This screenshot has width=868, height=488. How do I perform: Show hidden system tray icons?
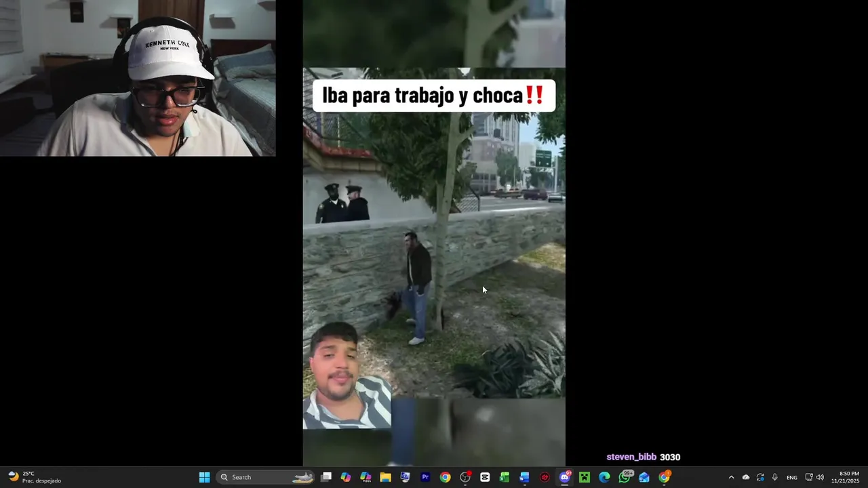pyautogui.click(x=731, y=477)
